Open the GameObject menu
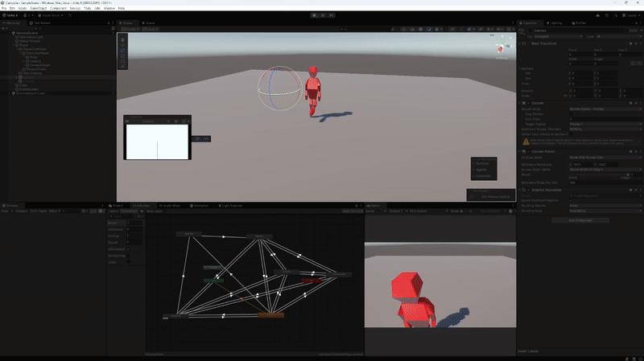Viewport: 644px width, 361px height. coord(38,8)
